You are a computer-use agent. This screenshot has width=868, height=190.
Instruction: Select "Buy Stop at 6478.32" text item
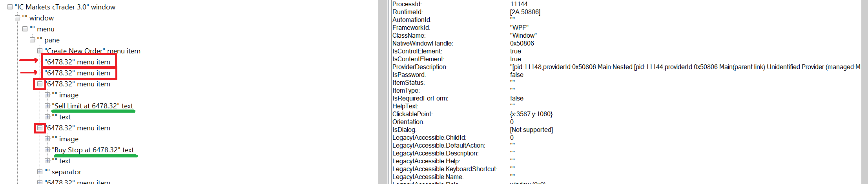click(x=93, y=150)
